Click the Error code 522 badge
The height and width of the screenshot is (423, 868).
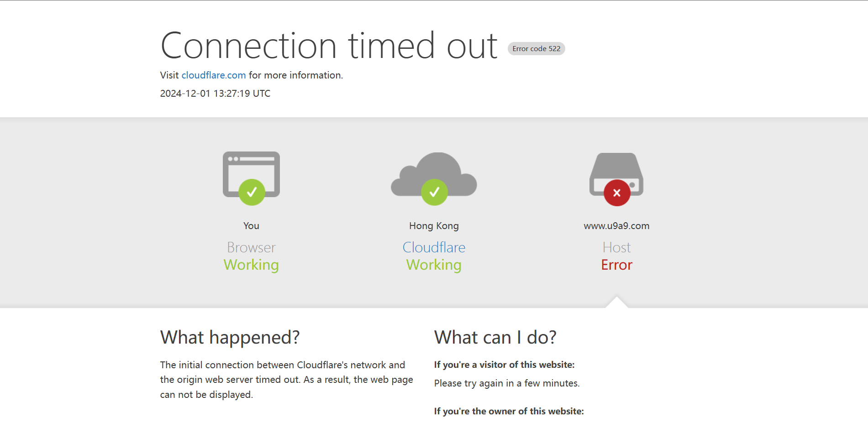tap(536, 49)
